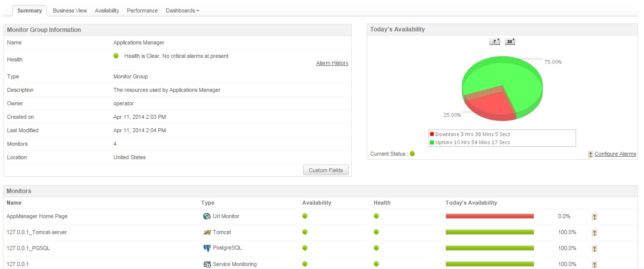Open the Url Monitor type icon
Screen dimensions: 644x269
[207, 216]
